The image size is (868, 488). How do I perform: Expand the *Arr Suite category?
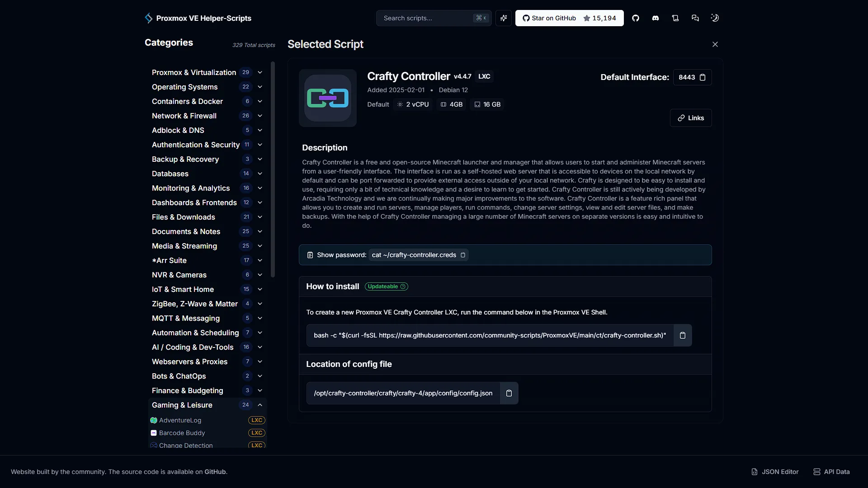pyautogui.click(x=208, y=260)
